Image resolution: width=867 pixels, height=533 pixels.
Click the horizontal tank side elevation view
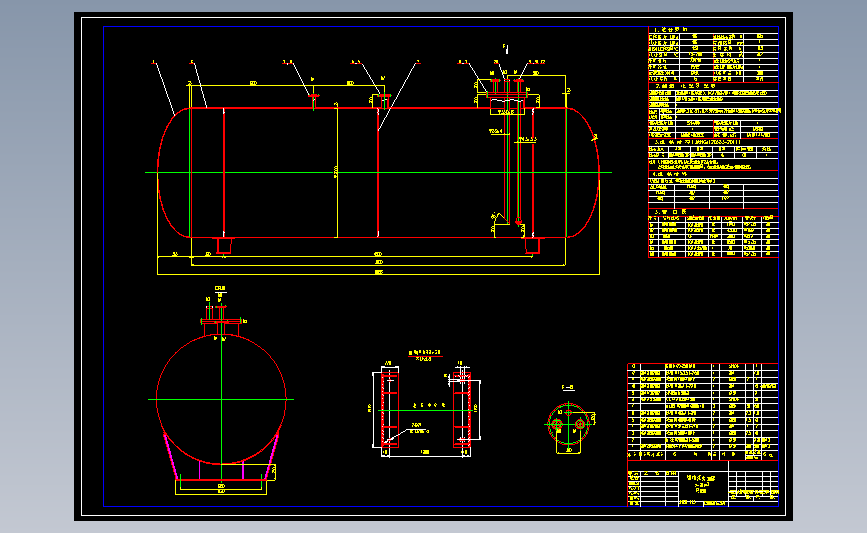tap(378, 173)
